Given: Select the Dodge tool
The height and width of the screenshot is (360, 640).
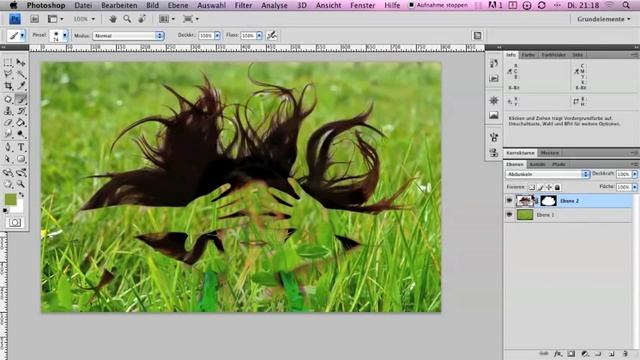Looking at the screenshot, I should [21, 134].
